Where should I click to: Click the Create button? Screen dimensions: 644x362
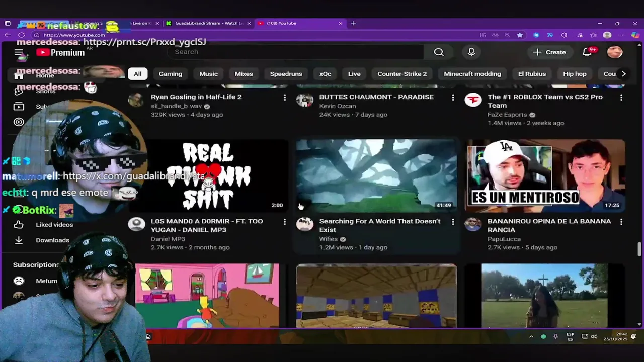(549, 52)
